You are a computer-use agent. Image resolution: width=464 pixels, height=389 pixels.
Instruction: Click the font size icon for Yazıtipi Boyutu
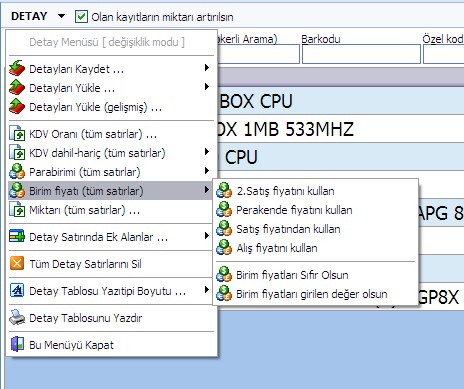[x=17, y=290]
